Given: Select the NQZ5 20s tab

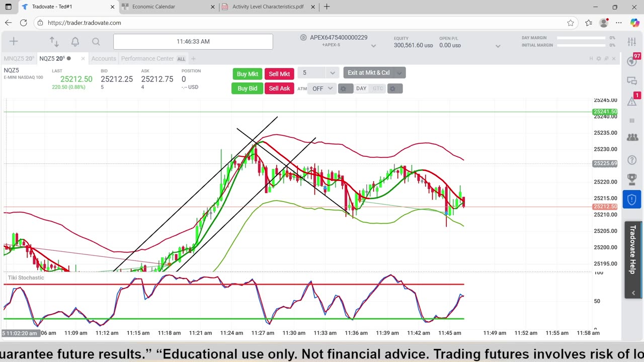Looking at the screenshot, I should [52, 59].
